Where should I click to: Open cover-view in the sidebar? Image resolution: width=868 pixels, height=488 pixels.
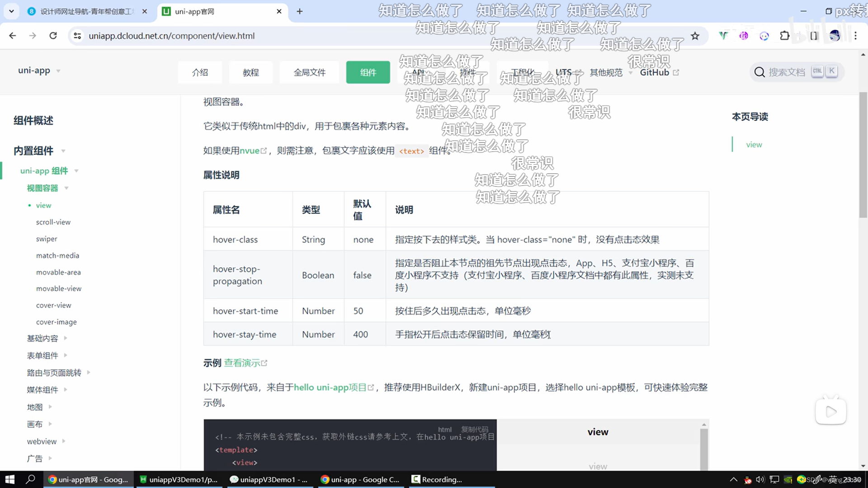click(x=53, y=305)
